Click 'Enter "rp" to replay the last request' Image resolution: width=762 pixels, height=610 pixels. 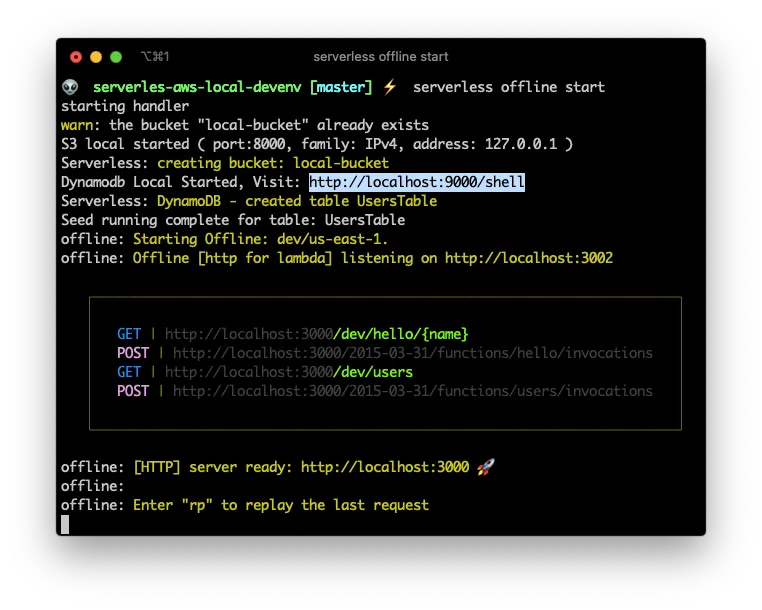coord(281,505)
